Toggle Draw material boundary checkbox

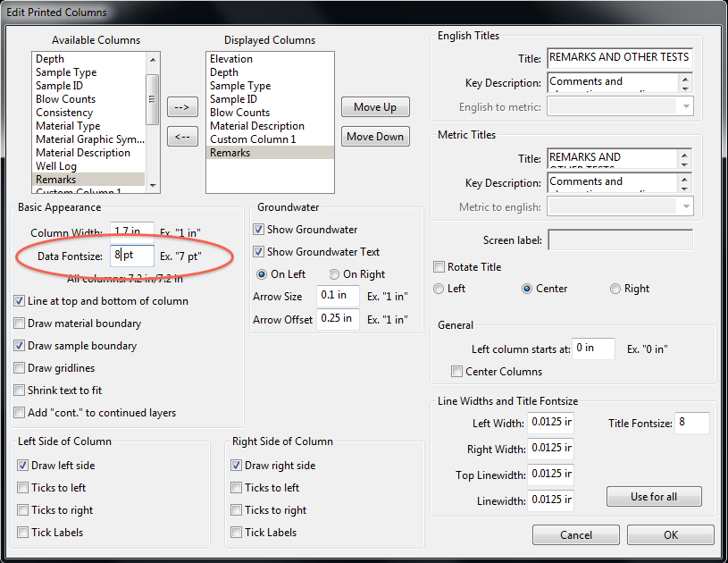tap(20, 324)
